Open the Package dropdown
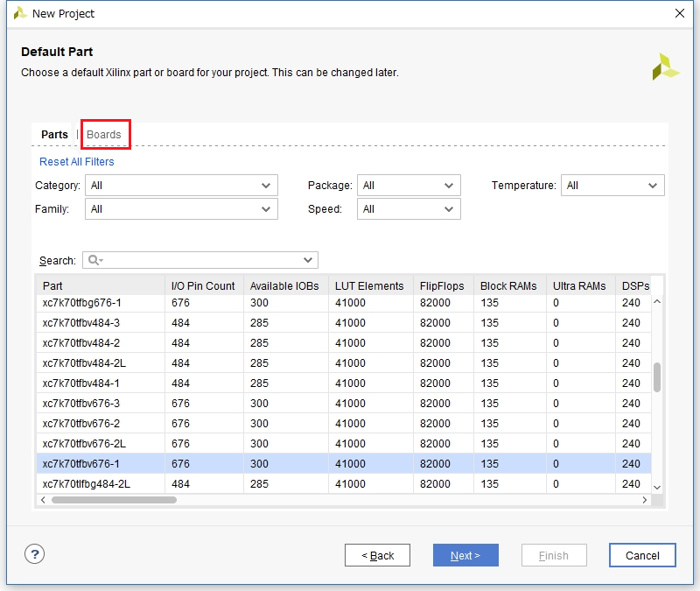 409,186
